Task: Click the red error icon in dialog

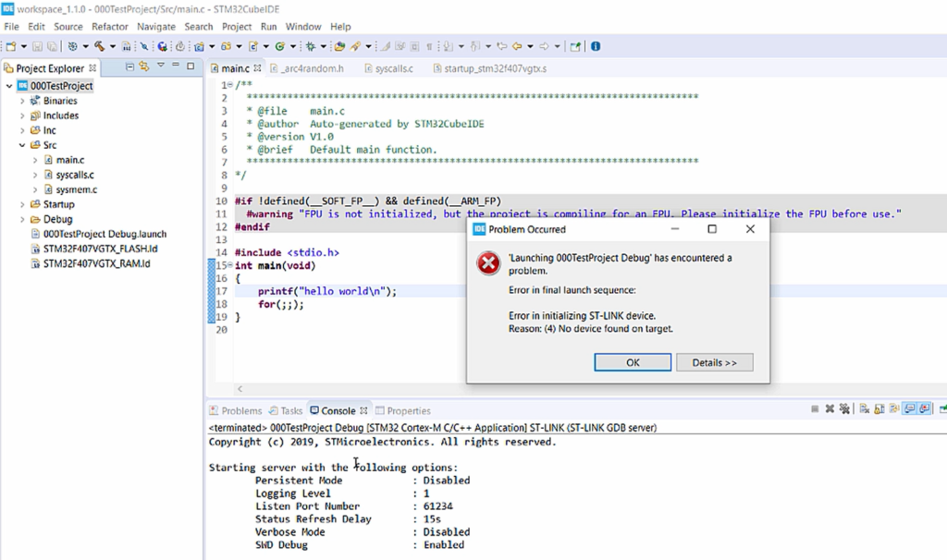Action: click(x=488, y=263)
